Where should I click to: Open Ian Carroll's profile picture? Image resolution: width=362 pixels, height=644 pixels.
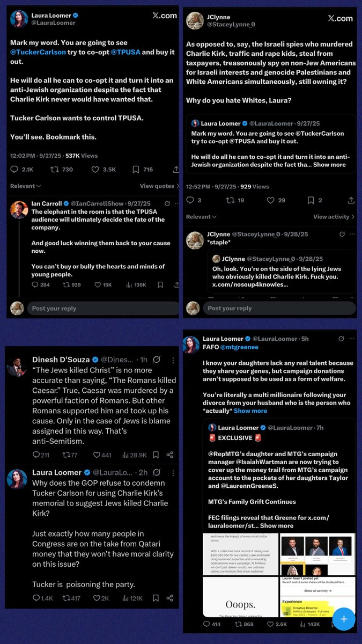[19, 209]
